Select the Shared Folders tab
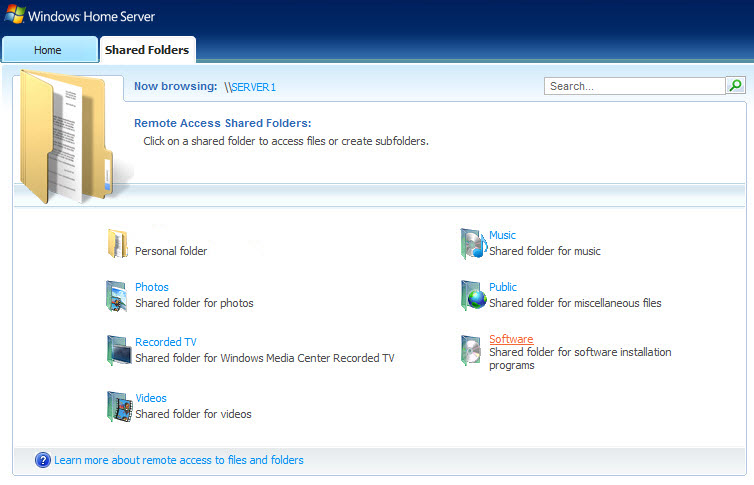The width and height of the screenshot is (754, 485). pyautogui.click(x=147, y=50)
